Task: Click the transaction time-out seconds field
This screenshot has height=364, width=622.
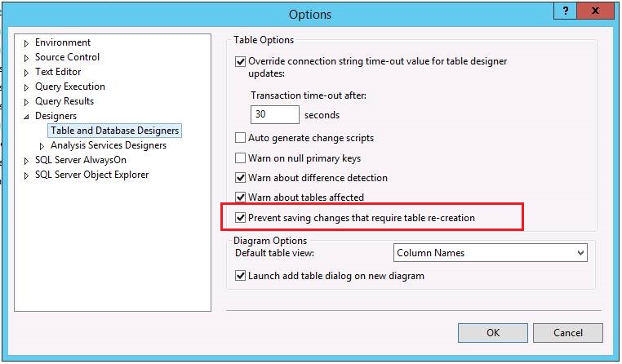Action: click(x=274, y=114)
